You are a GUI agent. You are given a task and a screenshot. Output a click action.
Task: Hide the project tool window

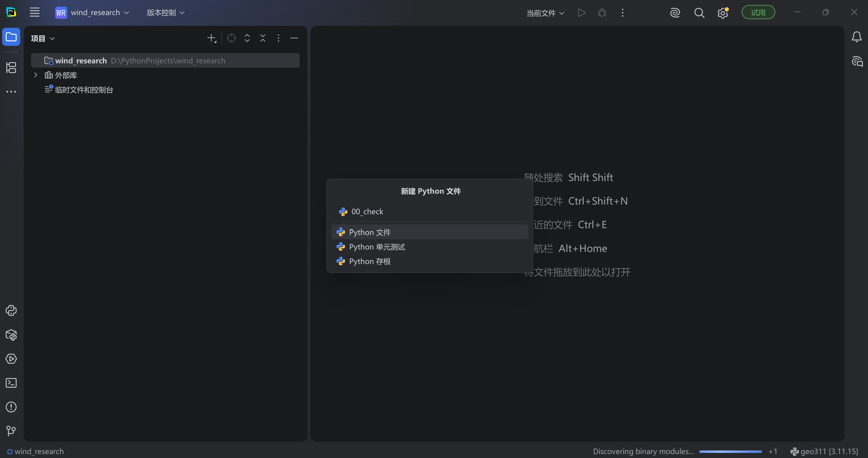click(x=294, y=38)
